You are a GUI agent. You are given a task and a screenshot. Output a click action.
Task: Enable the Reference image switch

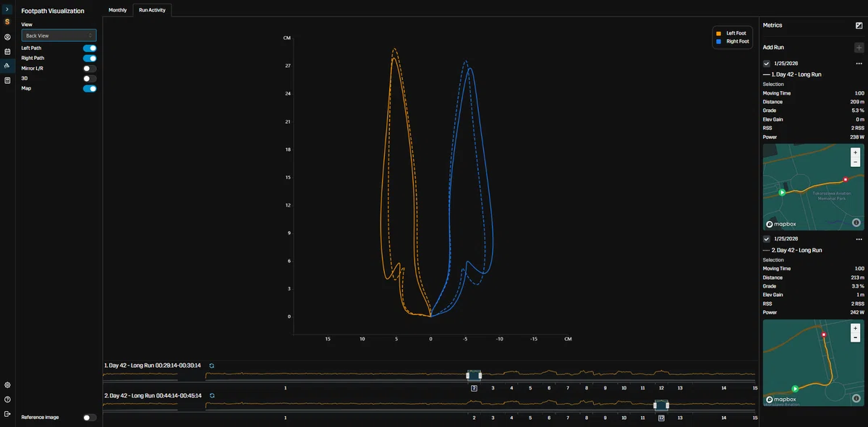pyautogui.click(x=90, y=418)
